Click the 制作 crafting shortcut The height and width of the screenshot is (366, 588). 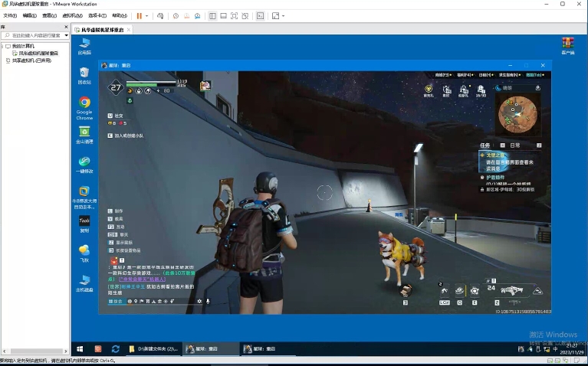click(115, 211)
